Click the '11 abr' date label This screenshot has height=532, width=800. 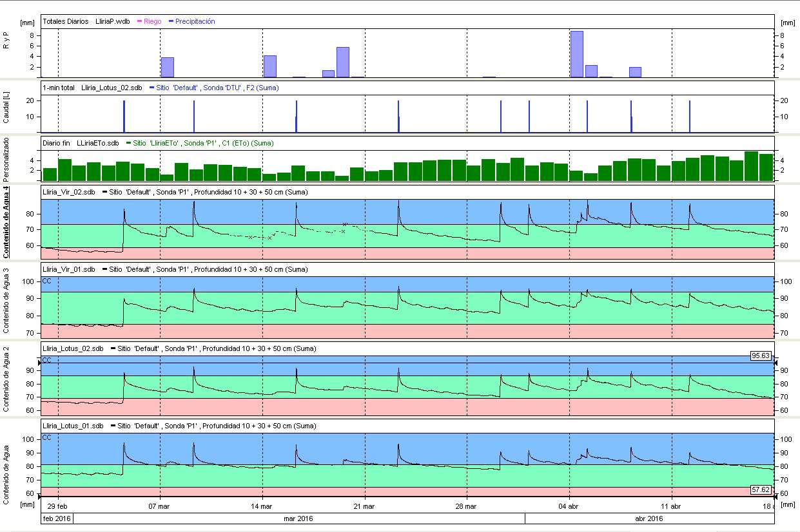[672, 506]
